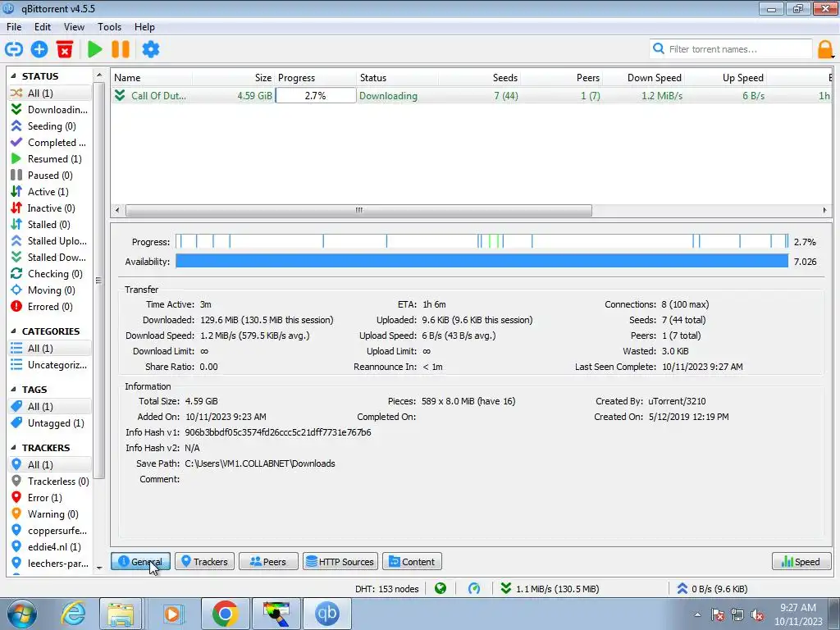
Task: Open Windows Explorer folder on taskbar
Action: coord(121,614)
